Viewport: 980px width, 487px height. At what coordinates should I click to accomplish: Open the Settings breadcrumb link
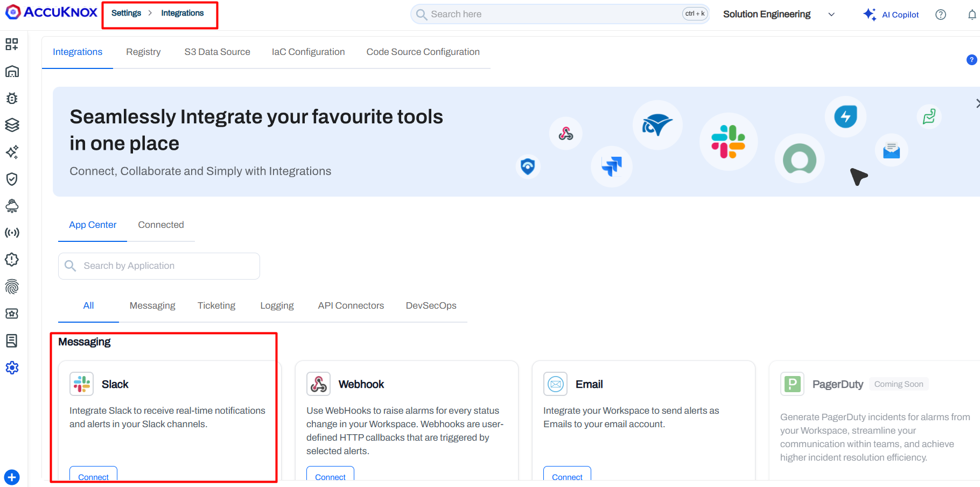click(x=126, y=12)
